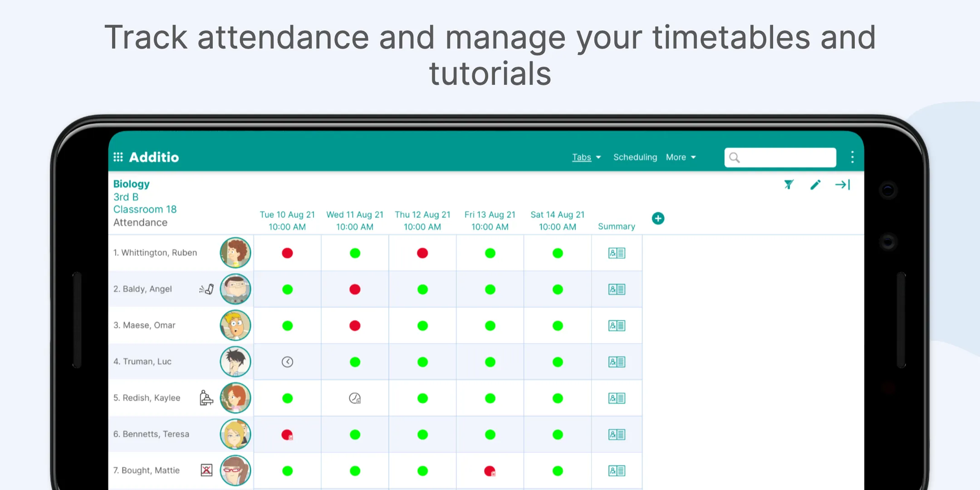Select the Tabs menu item

click(582, 157)
